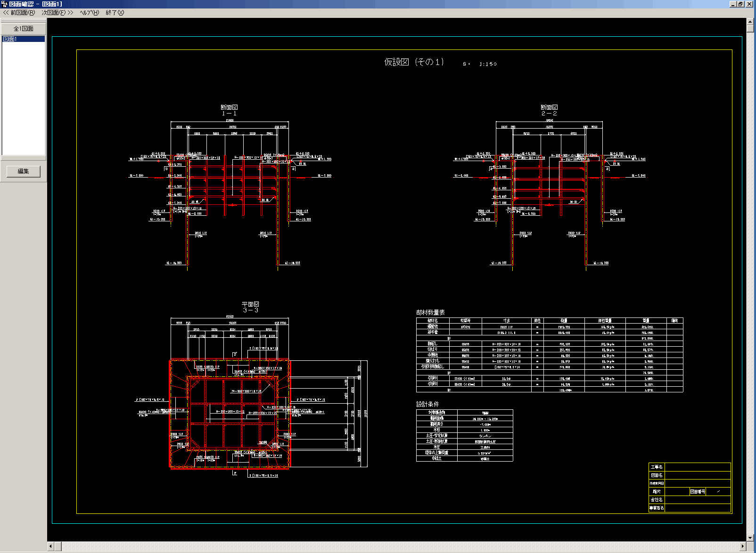756x553 pixels.
Task: Open the ヘルプ(H) help menu
Action: coord(90,13)
